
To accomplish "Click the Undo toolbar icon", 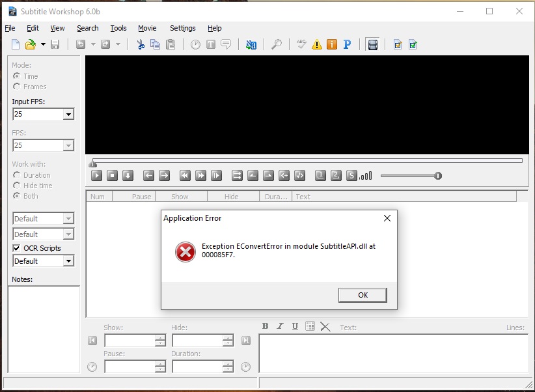I will (81, 44).
